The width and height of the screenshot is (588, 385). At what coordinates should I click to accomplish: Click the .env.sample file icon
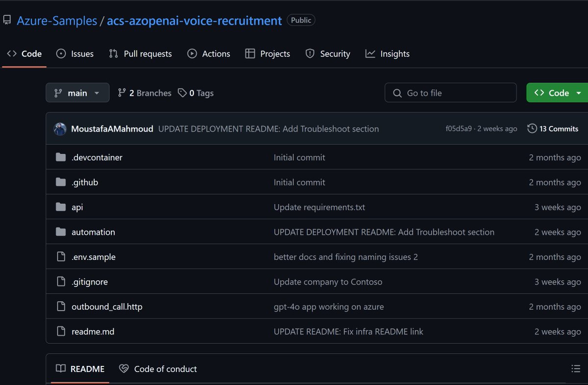coord(61,257)
